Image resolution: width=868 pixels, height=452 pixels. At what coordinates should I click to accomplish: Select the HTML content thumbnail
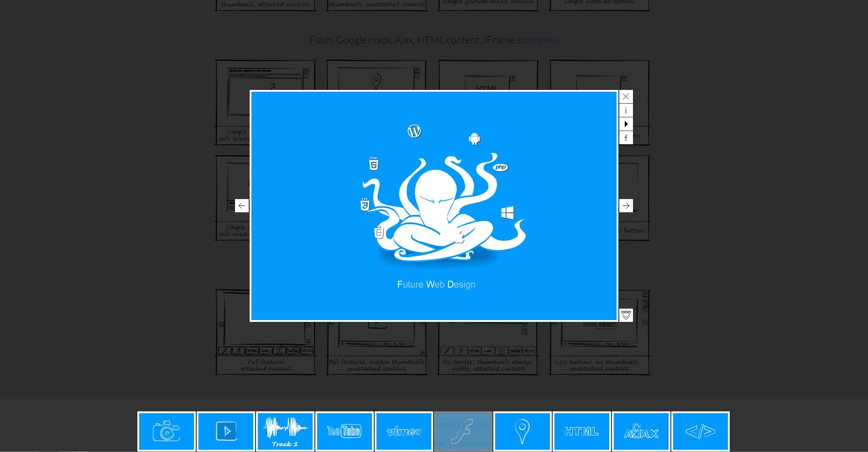click(x=582, y=431)
